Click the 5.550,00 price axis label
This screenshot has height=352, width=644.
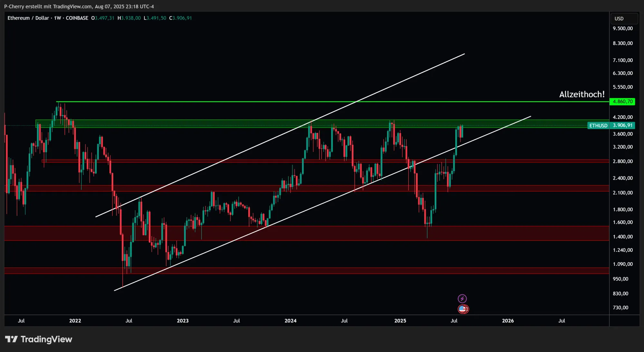pos(623,87)
